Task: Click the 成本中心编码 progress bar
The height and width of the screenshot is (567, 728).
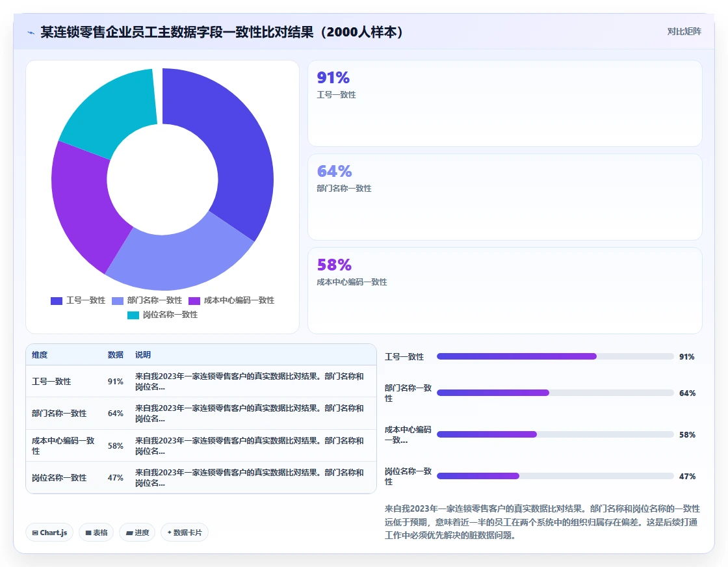Action: click(555, 434)
